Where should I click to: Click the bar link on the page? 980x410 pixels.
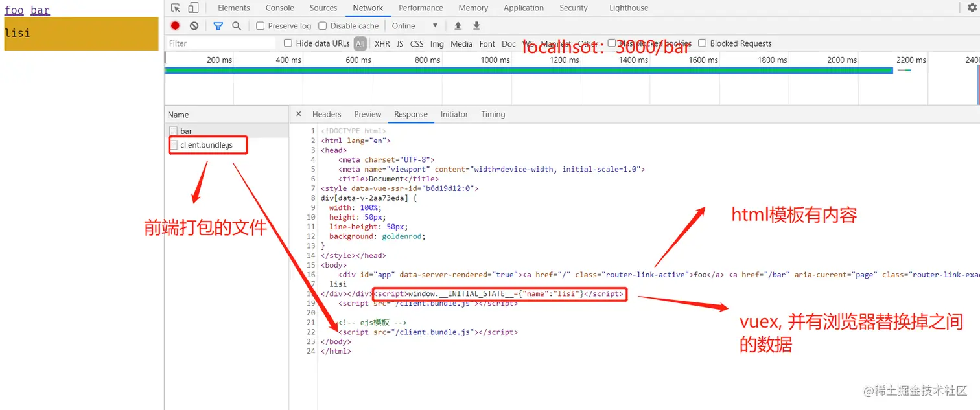(x=40, y=10)
